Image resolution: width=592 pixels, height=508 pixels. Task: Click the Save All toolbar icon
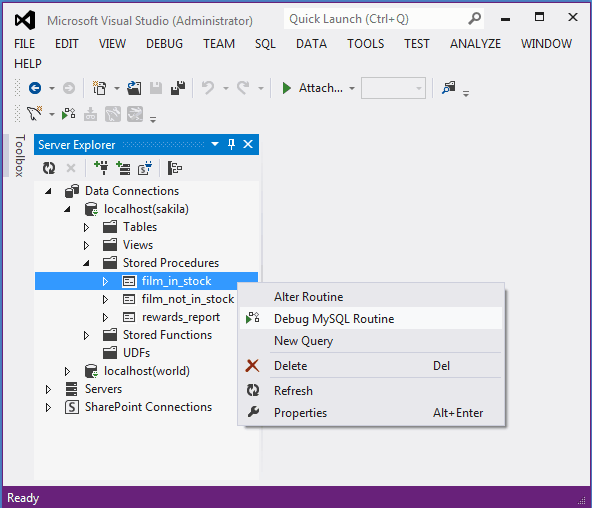178,88
